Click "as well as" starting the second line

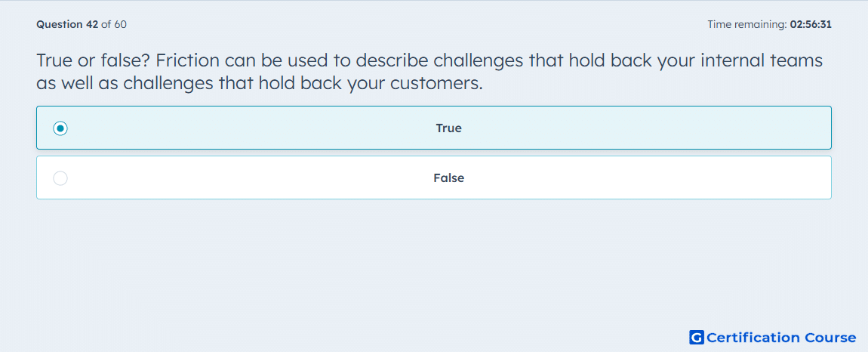coord(76,84)
